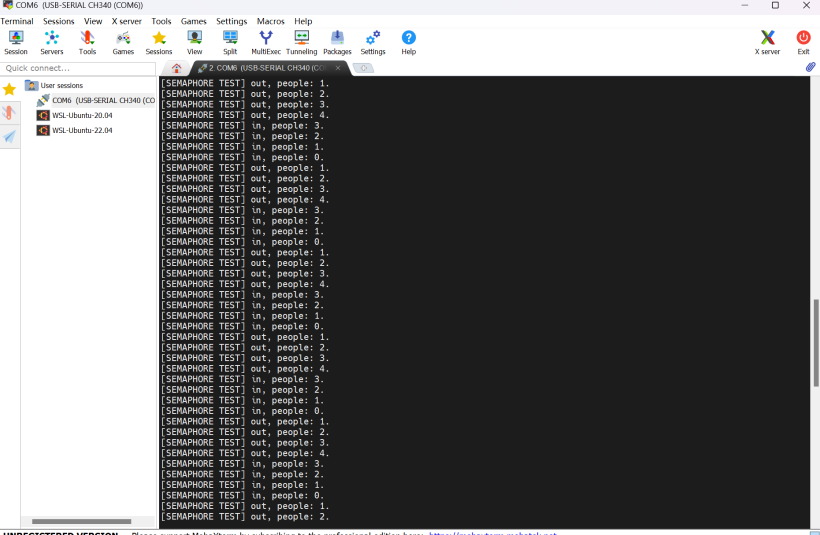Open the Games toolbar icon
The width and height of the screenshot is (820, 535).
[123, 43]
